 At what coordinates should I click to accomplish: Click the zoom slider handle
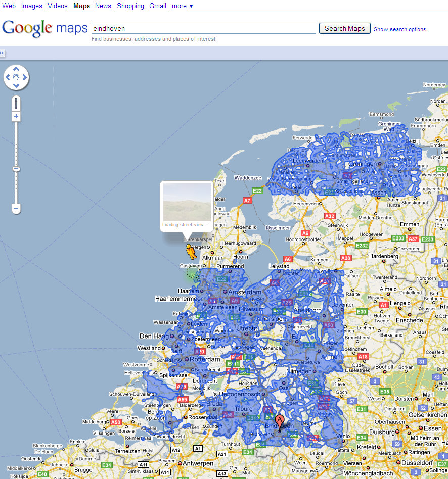click(x=16, y=169)
